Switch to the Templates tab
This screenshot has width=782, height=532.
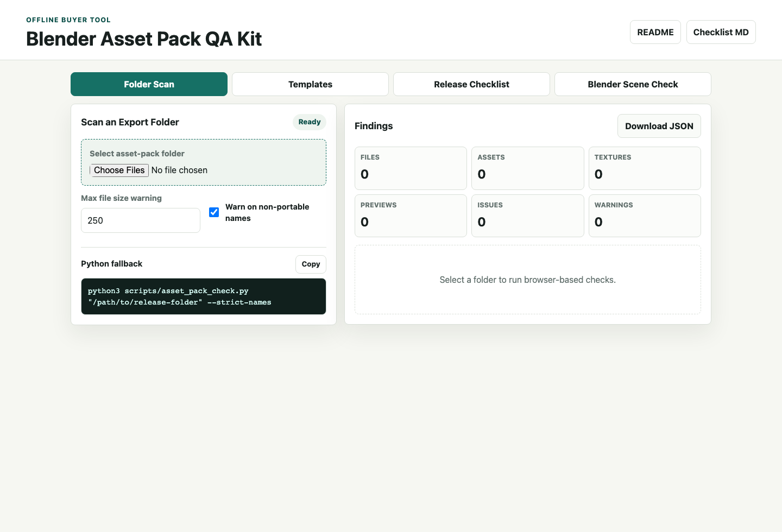[310, 84]
